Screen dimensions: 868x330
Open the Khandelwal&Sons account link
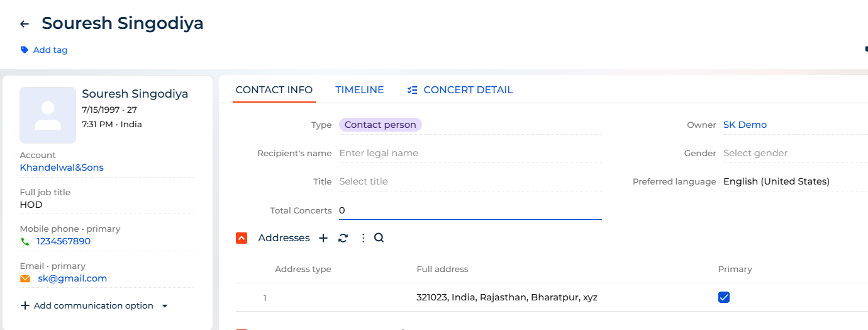coord(62,168)
